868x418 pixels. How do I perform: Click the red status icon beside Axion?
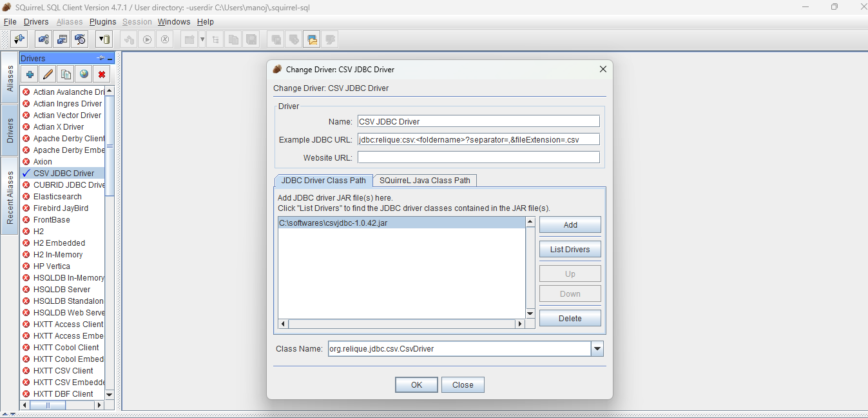[26, 161]
